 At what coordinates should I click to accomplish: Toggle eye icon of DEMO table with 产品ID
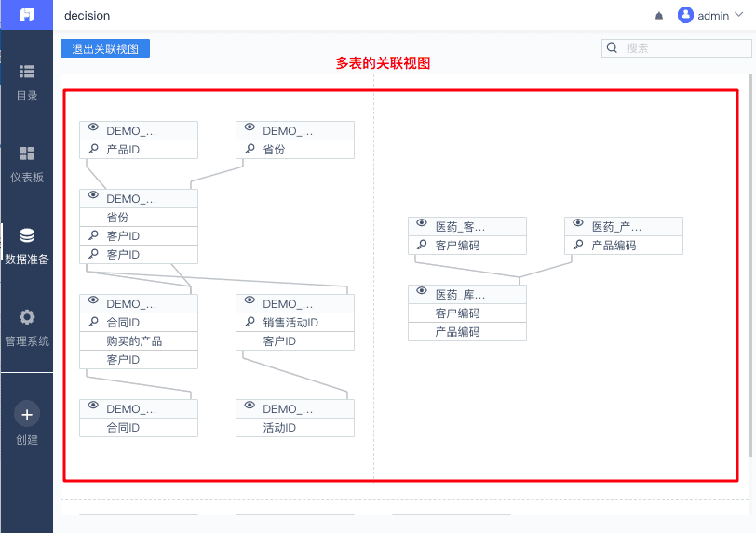pos(93,127)
